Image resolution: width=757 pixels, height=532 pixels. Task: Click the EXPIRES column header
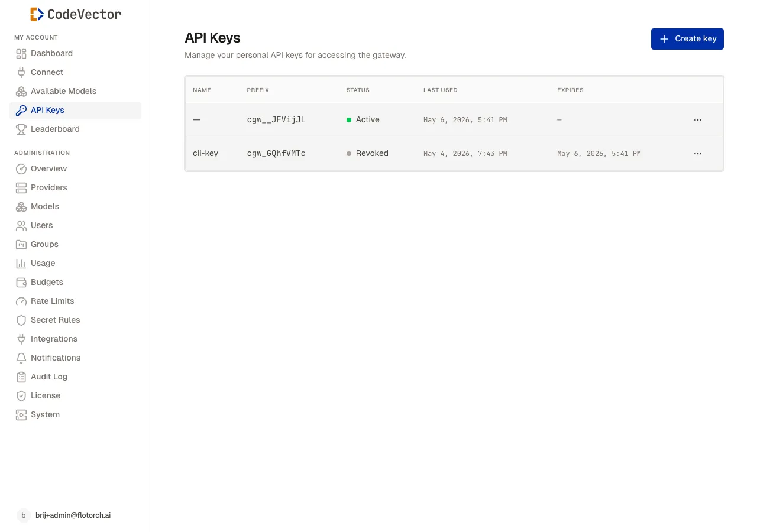click(x=570, y=90)
